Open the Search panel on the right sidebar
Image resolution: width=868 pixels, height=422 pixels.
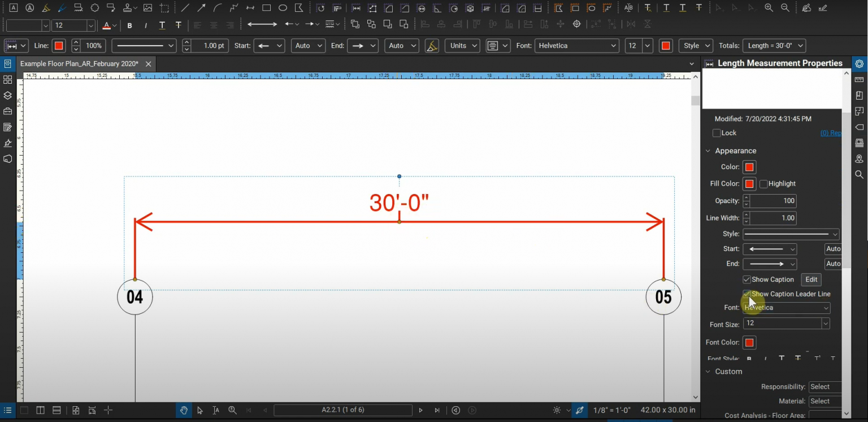[x=860, y=175]
